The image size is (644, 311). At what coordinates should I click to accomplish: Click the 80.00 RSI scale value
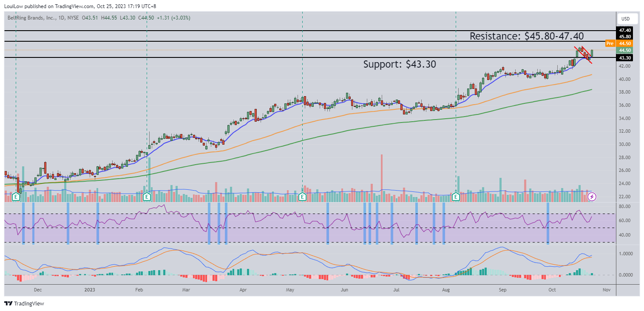tap(624, 206)
